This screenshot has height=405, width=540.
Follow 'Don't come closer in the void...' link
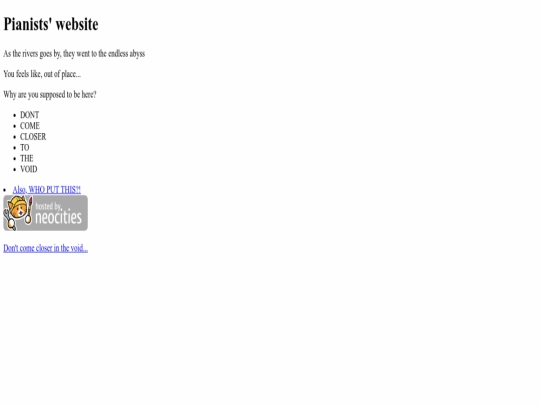point(45,248)
